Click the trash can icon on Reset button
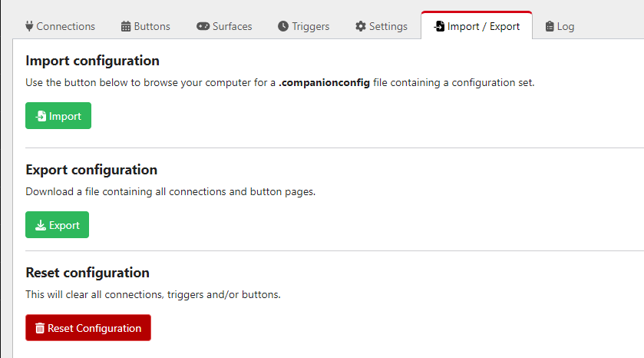The width and height of the screenshot is (644, 358). [40, 328]
